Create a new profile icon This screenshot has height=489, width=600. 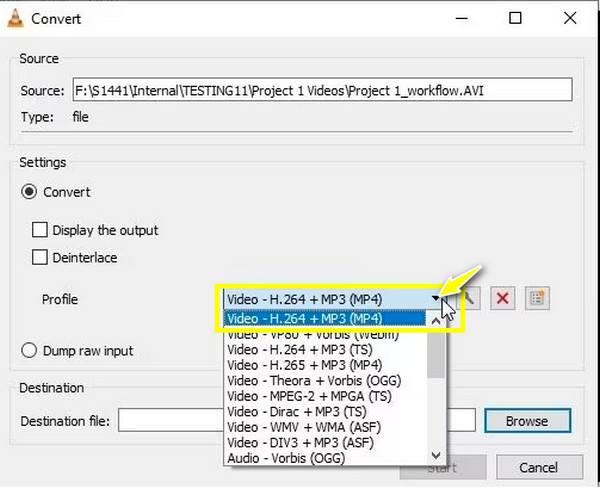tap(537, 298)
